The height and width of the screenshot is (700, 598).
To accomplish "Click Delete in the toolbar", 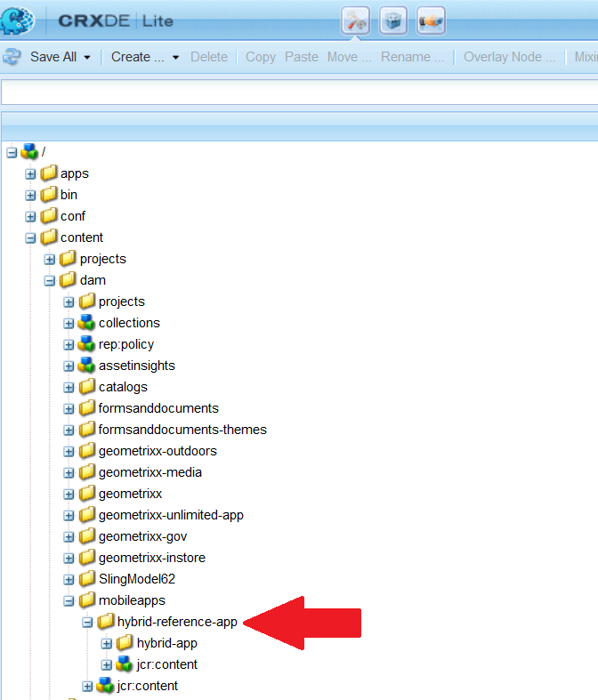I will 209,57.
